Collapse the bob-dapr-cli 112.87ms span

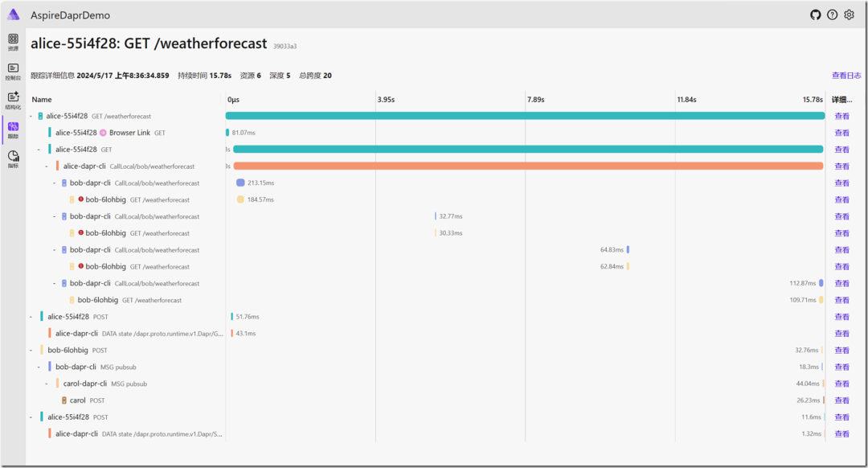pyautogui.click(x=55, y=283)
